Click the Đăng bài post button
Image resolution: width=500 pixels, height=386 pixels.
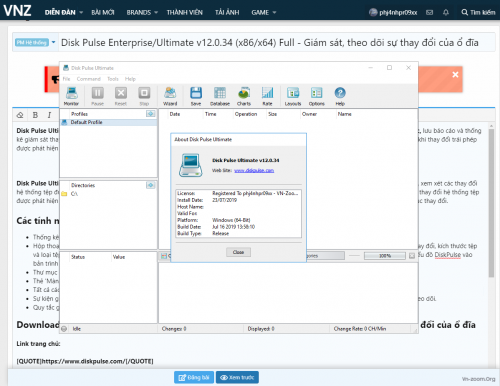coord(194,377)
